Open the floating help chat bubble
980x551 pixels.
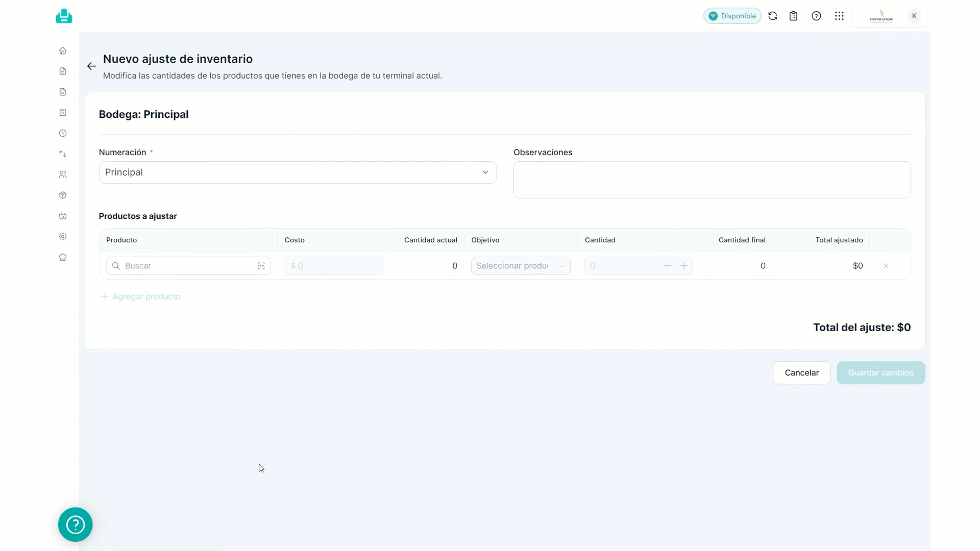[76, 524]
